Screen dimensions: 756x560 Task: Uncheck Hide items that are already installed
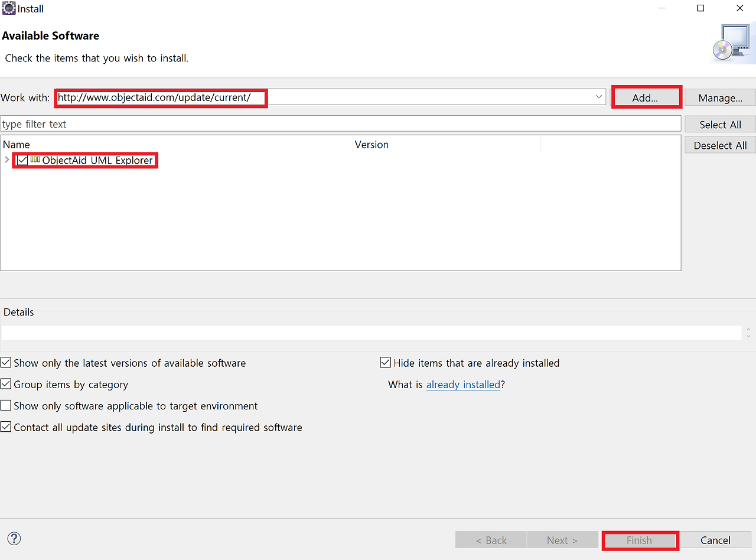coord(385,362)
